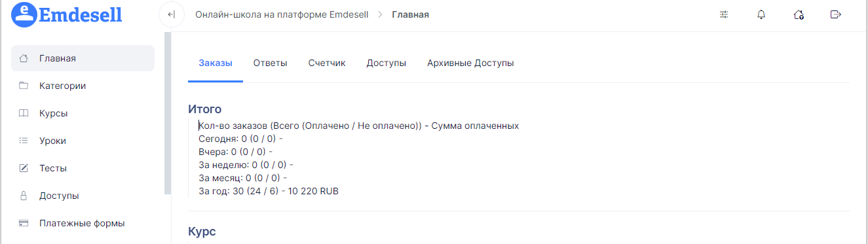Open notifications bell icon
868x244 pixels.
coord(761,14)
